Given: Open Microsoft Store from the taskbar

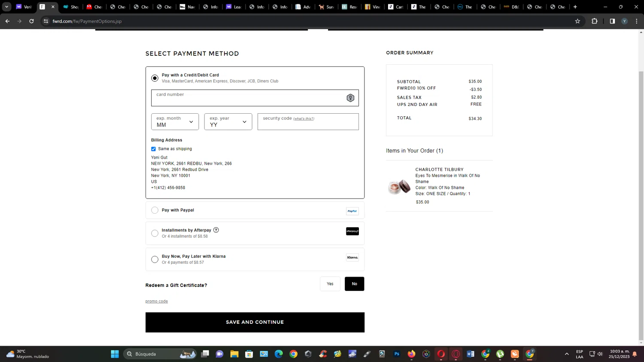Looking at the screenshot, I should pos(249,354).
